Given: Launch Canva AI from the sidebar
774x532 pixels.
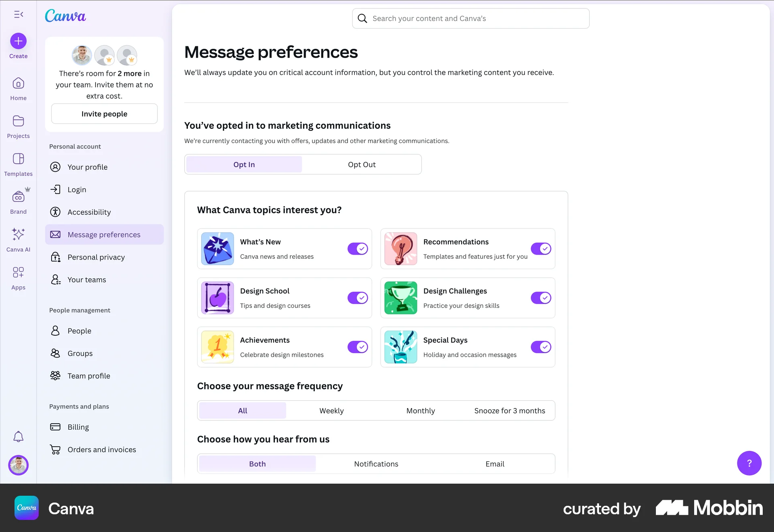Looking at the screenshot, I should (x=18, y=235).
